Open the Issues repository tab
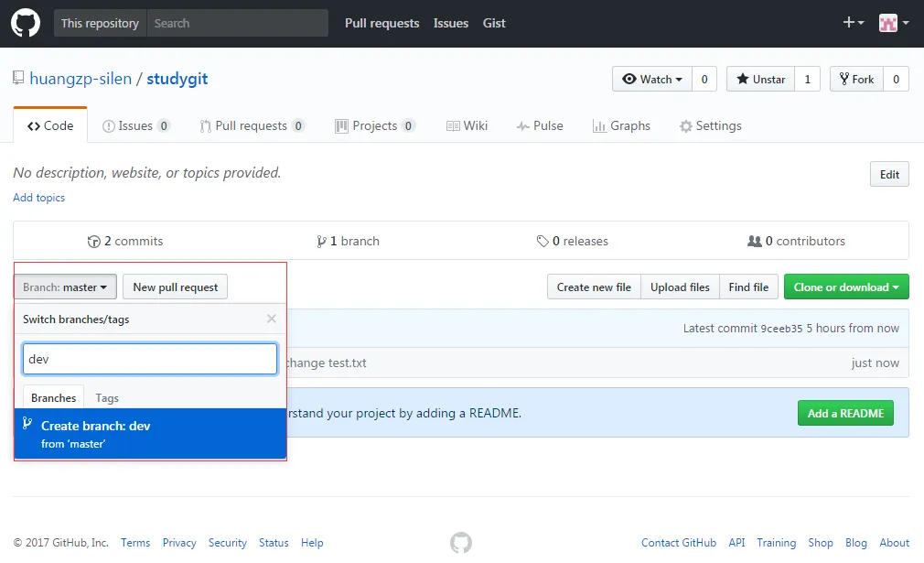Image resolution: width=924 pixels, height=563 pixels. click(135, 126)
